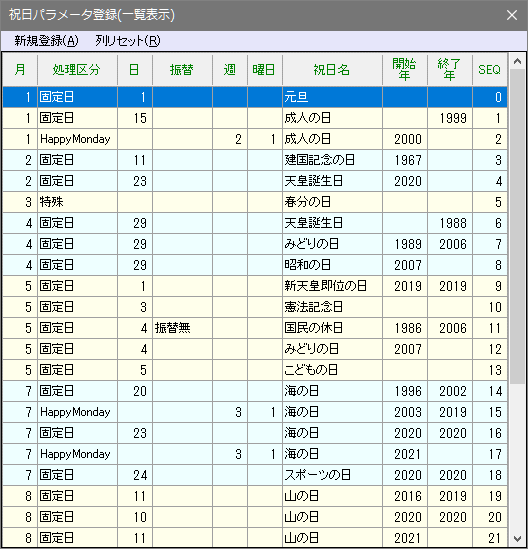Select the こどもの日 cell
Viewport: 528px width, 549px height.
[x=332, y=370]
